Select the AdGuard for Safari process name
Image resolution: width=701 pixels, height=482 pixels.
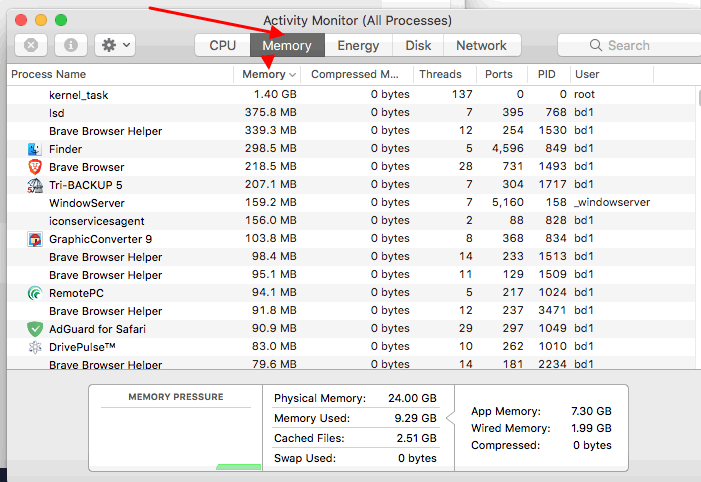pyautogui.click(x=97, y=329)
